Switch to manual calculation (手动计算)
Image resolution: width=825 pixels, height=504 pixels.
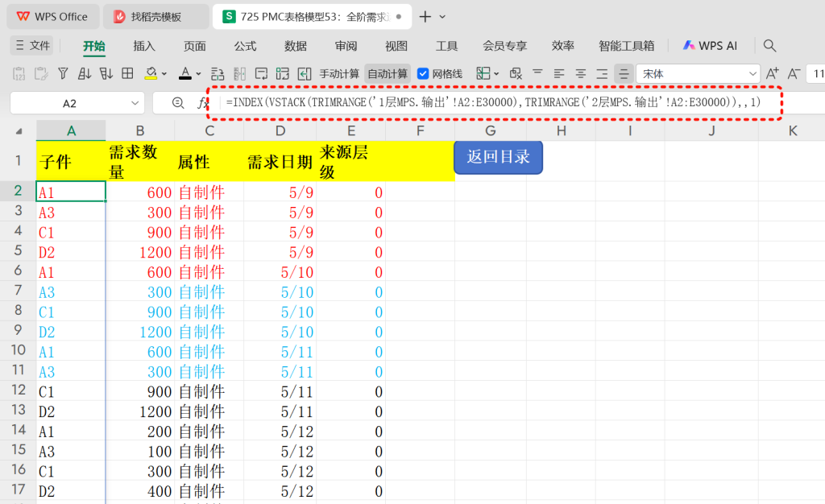coord(339,74)
